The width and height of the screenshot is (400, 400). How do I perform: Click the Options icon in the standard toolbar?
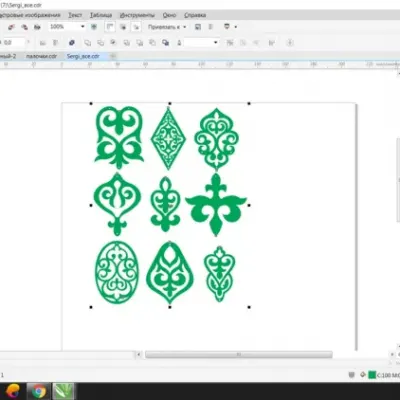[x=211, y=27]
